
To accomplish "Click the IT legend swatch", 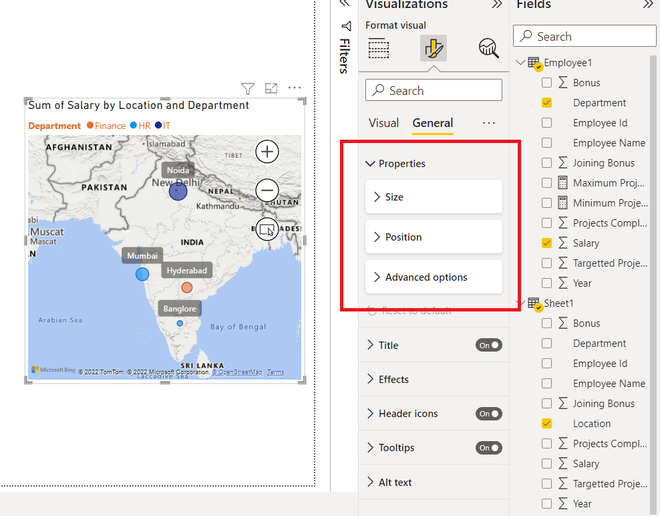I will [158, 125].
